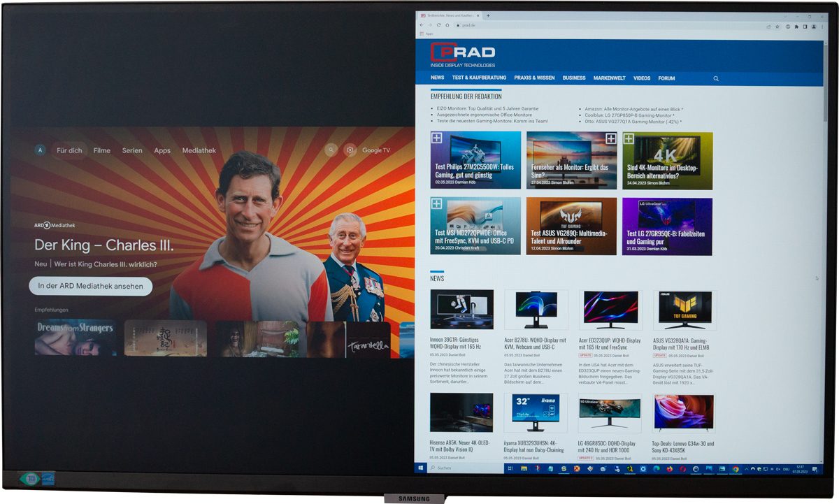
Task: Expand the 4K-Monitore article plus icon
Action: (x=628, y=138)
